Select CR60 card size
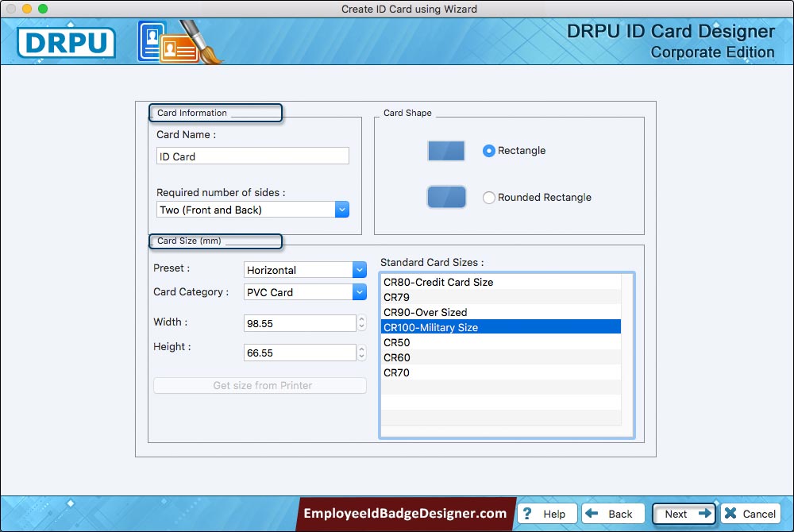The width and height of the screenshot is (794, 532). 501,357
